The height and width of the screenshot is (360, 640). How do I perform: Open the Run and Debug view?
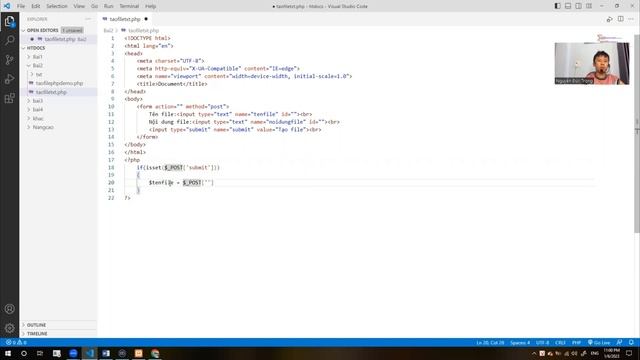pyautogui.click(x=9, y=79)
